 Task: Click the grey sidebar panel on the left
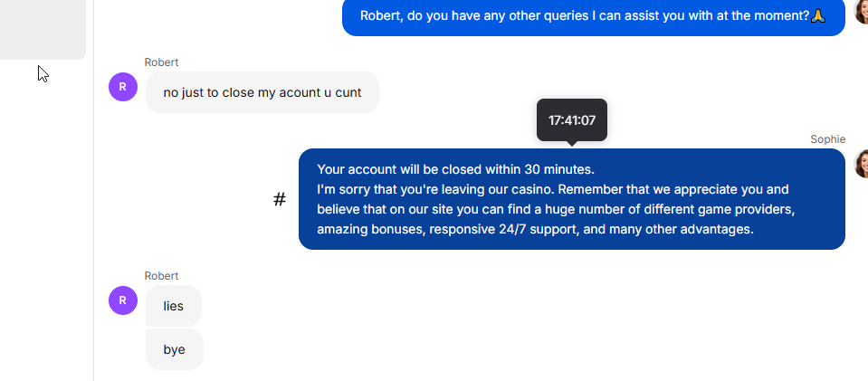43,29
